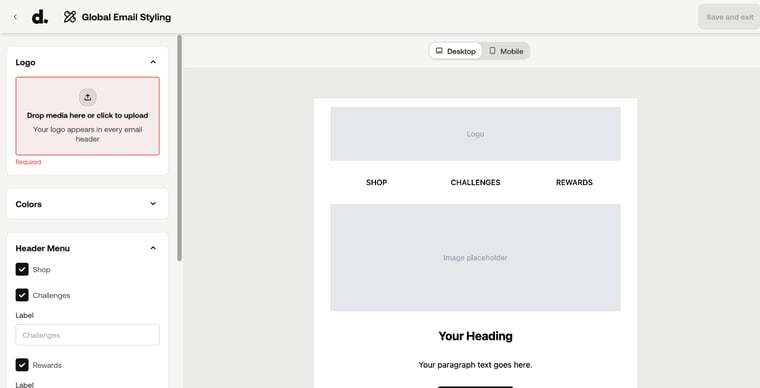This screenshot has width=760, height=388.
Task: Expand the Colors section
Action: coord(153,204)
